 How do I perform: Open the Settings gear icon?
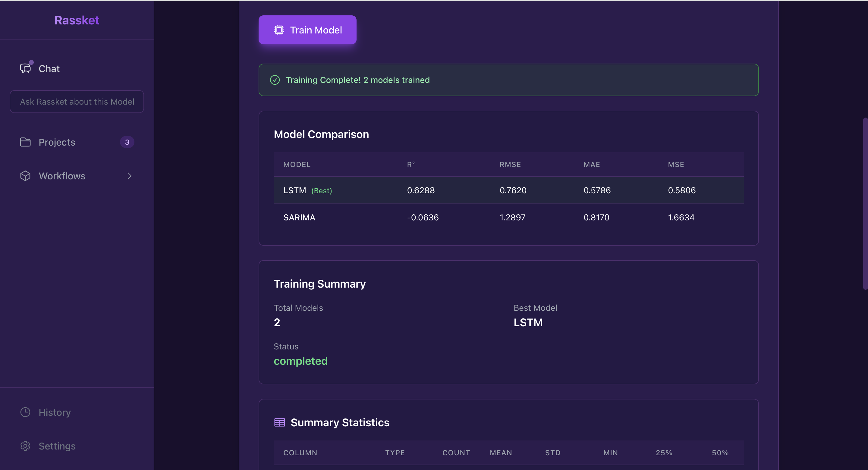click(25, 446)
